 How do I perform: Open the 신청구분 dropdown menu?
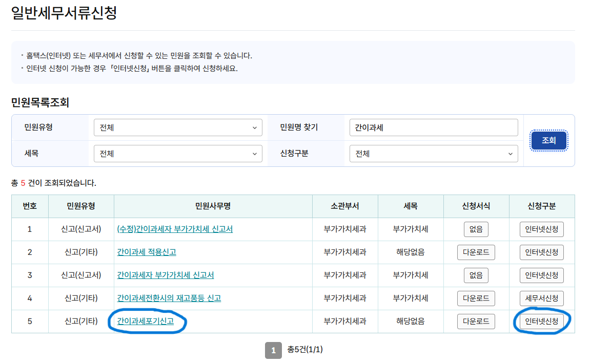pyautogui.click(x=433, y=154)
